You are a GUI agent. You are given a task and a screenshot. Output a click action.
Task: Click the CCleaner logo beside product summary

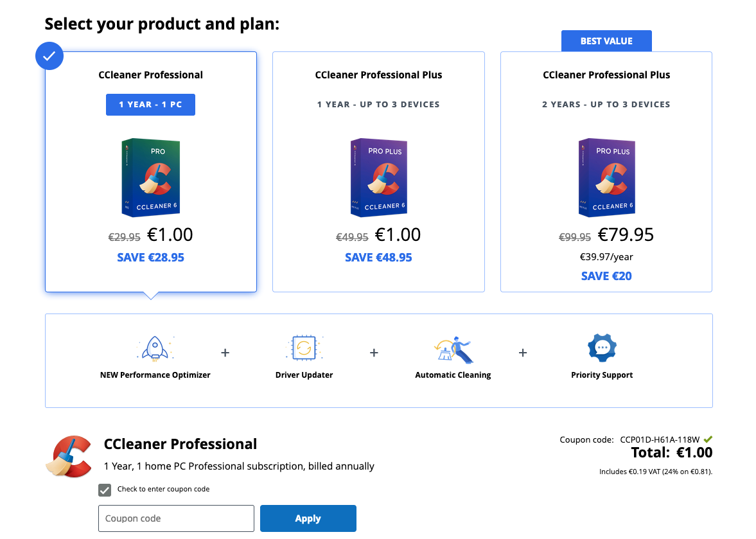point(69,457)
